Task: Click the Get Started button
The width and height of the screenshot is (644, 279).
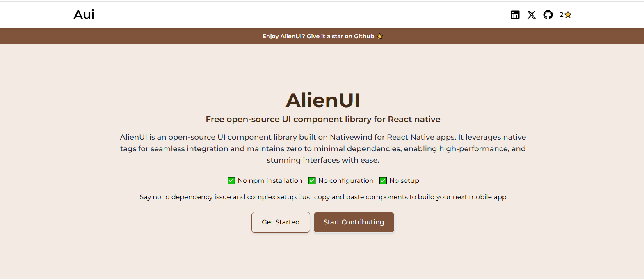Action: coord(281,222)
